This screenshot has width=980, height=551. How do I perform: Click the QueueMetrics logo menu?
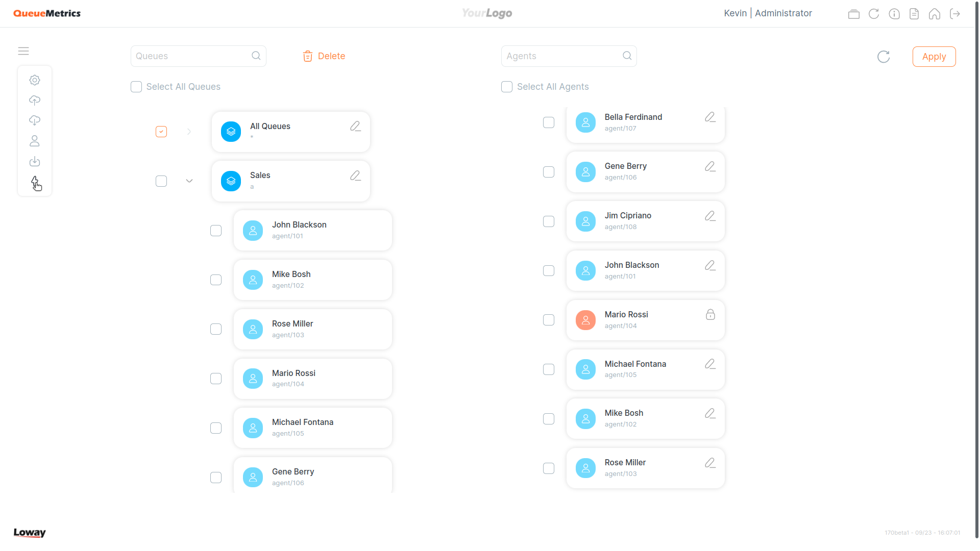point(47,13)
